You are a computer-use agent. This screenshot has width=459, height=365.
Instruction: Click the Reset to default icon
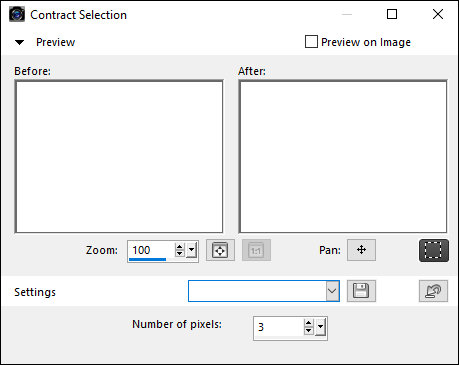coord(433,291)
